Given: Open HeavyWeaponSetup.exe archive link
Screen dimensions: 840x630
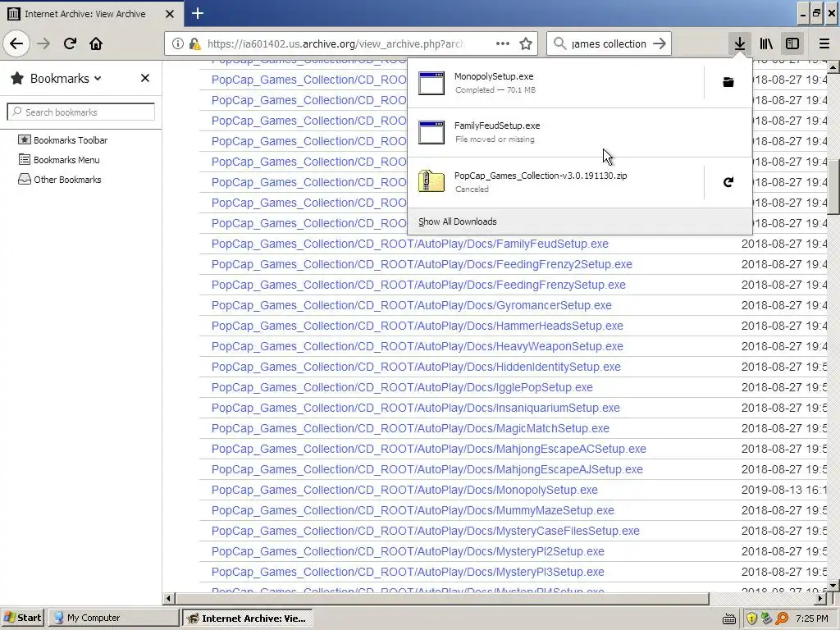Looking at the screenshot, I should [x=418, y=346].
